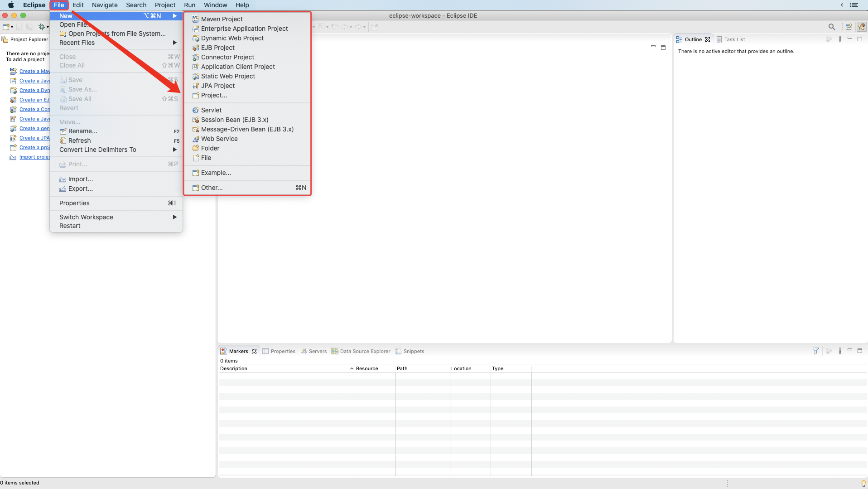
Task: Choose Connector Project entry
Action: click(247, 57)
